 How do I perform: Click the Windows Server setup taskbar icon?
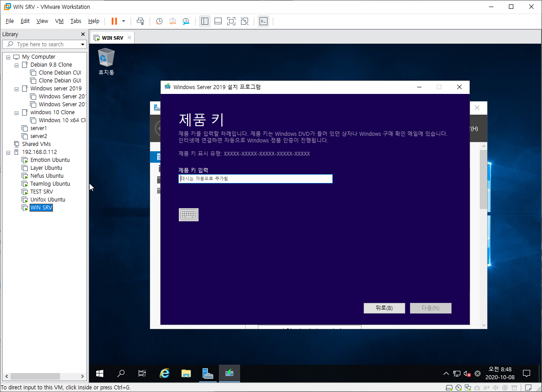230,373
